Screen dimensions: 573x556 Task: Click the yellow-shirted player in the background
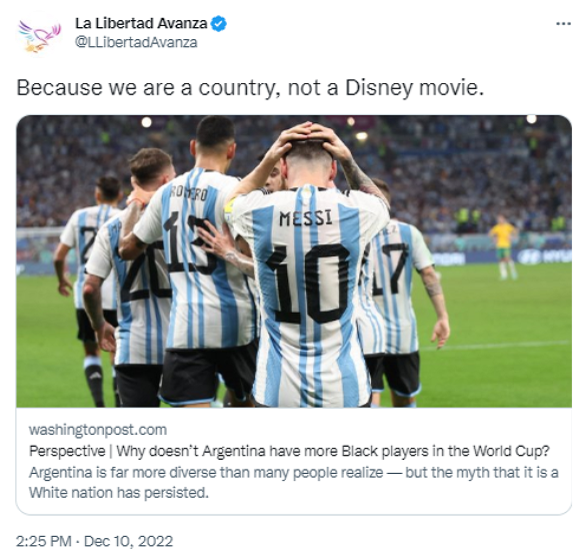[x=505, y=247]
